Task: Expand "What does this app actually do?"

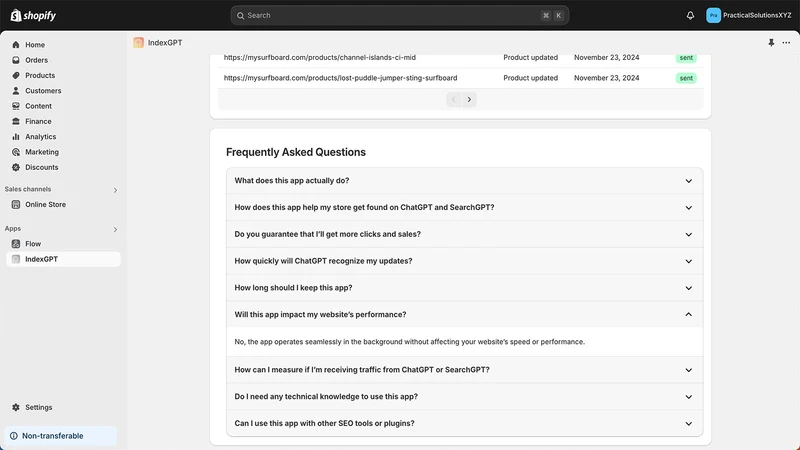Action: pyautogui.click(x=464, y=181)
